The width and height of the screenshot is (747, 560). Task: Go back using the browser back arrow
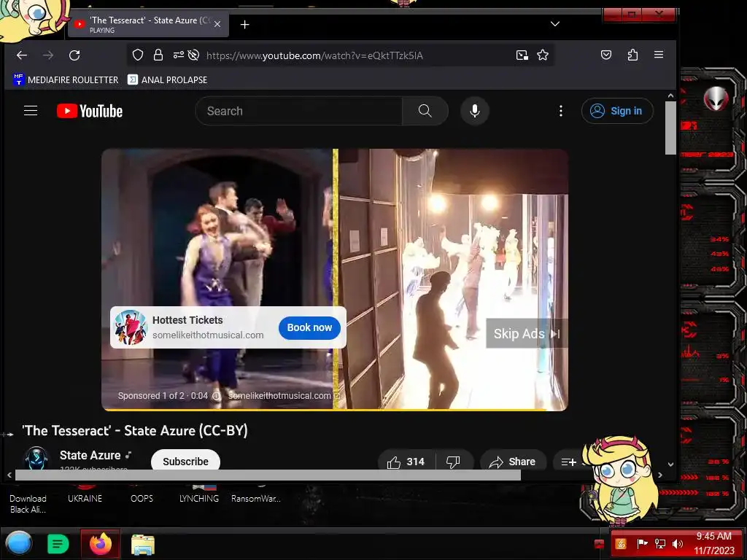point(22,55)
